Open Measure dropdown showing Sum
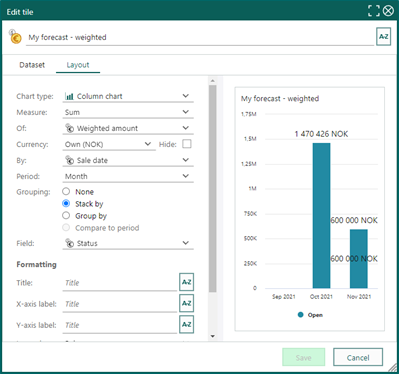The image size is (399, 374). 128,112
